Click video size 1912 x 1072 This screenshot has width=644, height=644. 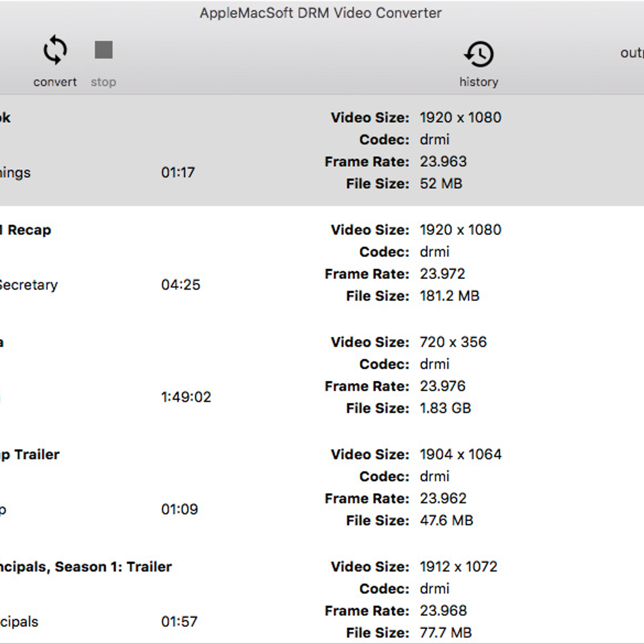click(x=458, y=567)
